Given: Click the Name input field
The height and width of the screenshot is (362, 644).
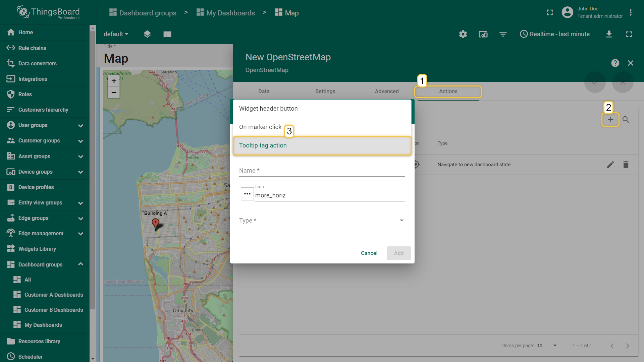Looking at the screenshot, I should (322, 171).
